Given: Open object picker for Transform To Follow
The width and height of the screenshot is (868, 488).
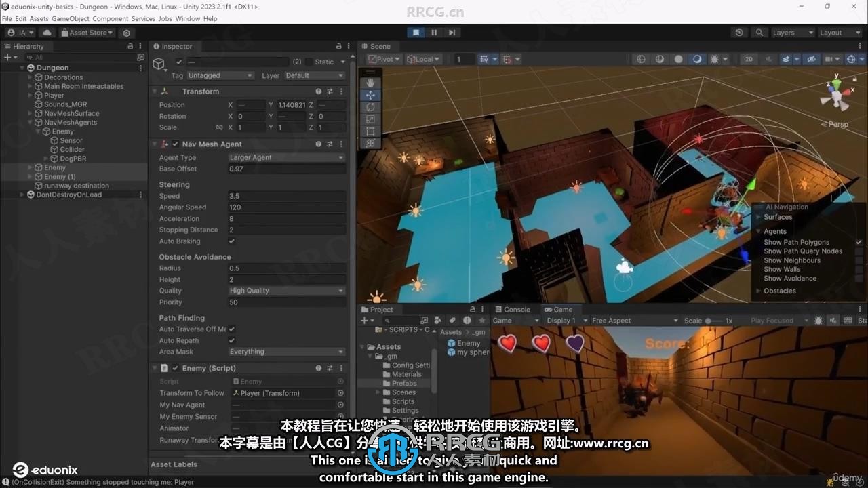Looking at the screenshot, I should click(x=340, y=393).
